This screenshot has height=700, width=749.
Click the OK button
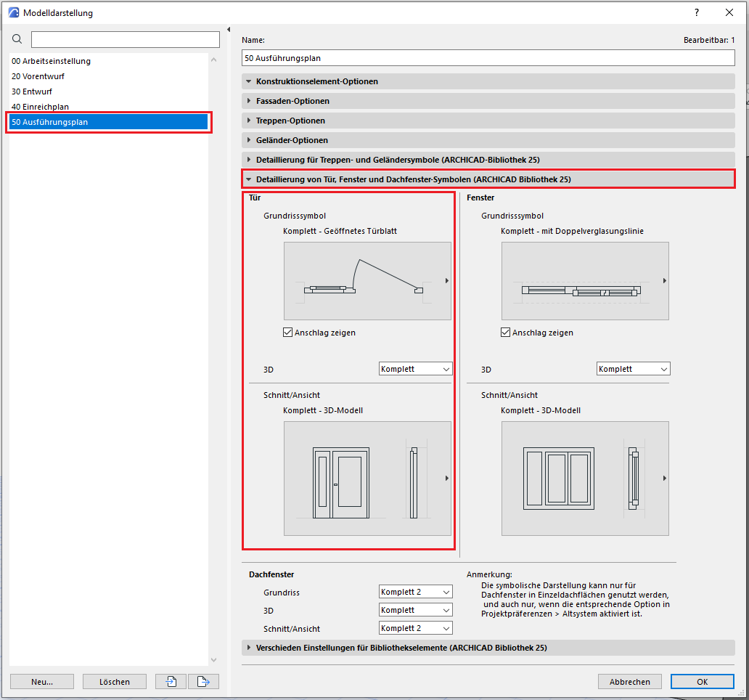pyautogui.click(x=702, y=681)
